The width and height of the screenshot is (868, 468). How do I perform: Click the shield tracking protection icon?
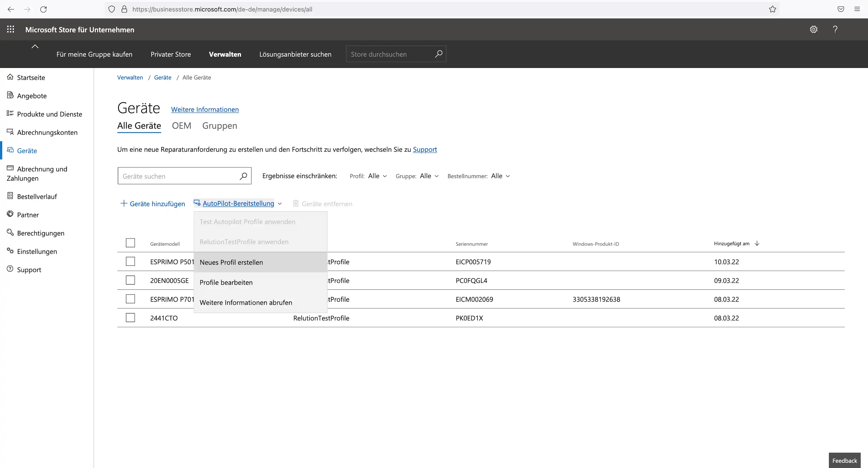pos(112,9)
